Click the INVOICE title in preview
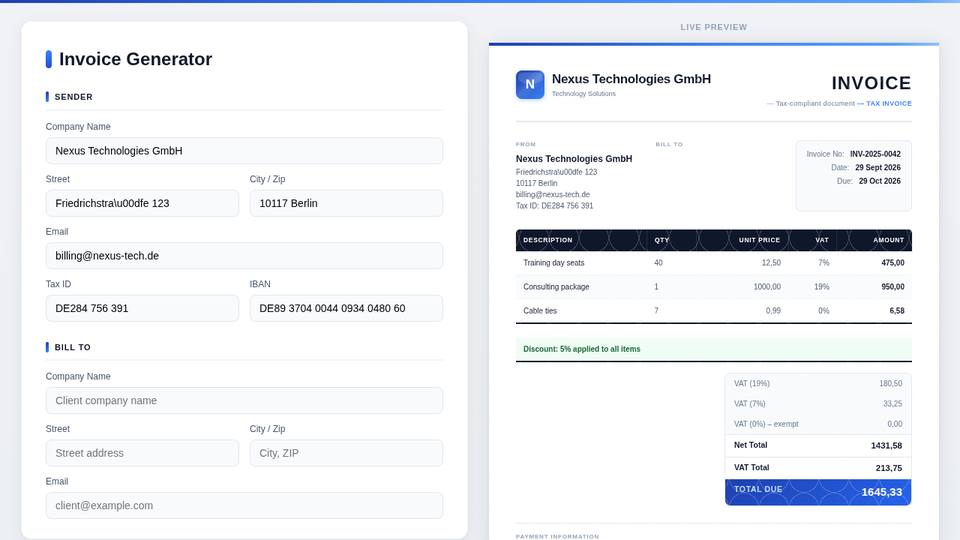The height and width of the screenshot is (540, 960). [x=871, y=83]
